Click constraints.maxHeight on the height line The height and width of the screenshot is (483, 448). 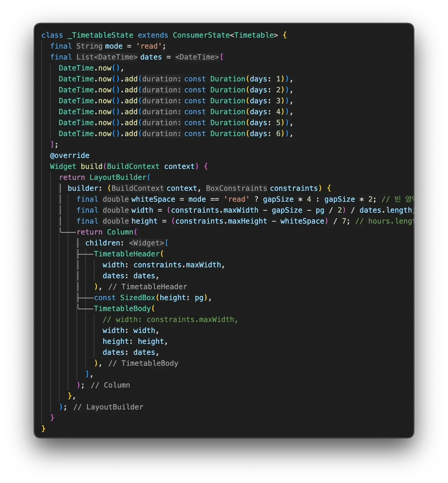[221, 221]
